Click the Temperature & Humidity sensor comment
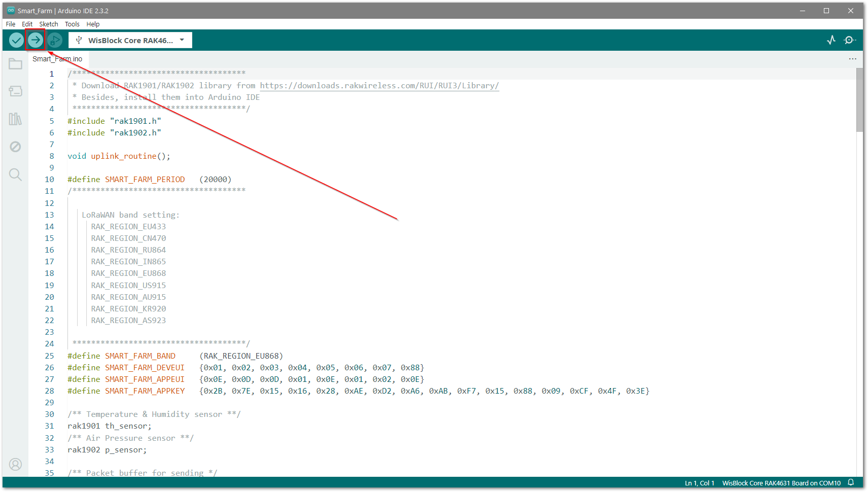868x492 pixels. [154, 414]
